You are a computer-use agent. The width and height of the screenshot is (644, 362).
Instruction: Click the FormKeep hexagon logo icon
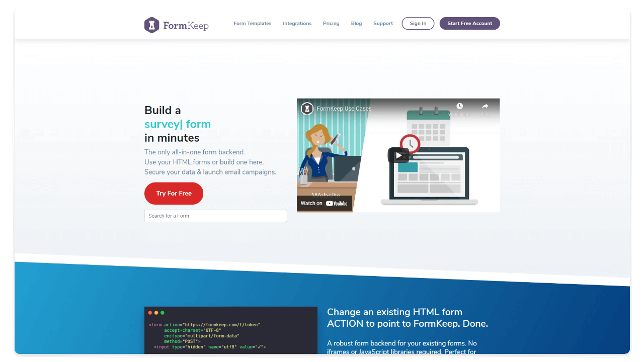click(x=151, y=25)
